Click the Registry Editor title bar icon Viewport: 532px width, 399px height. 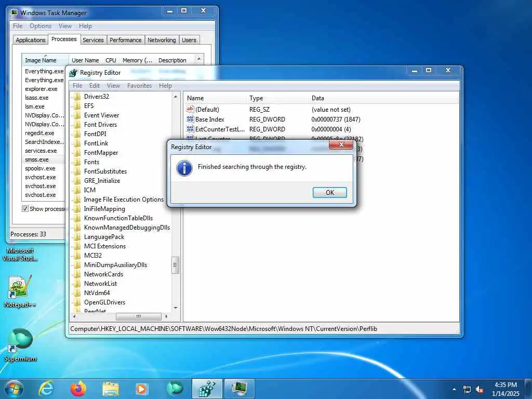pos(73,73)
